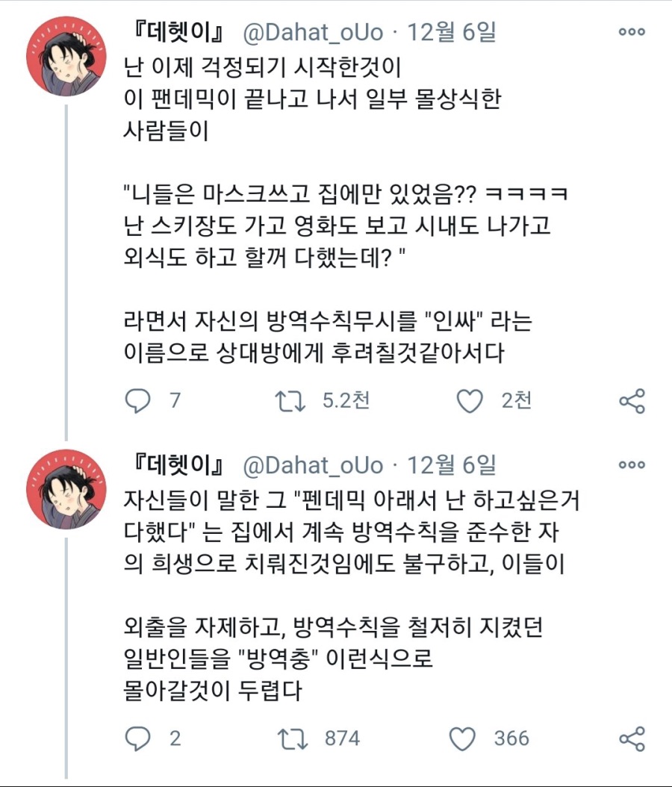The width and height of the screenshot is (672, 787).
Task: Share the first tweet
Action: (x=632, y=401)
